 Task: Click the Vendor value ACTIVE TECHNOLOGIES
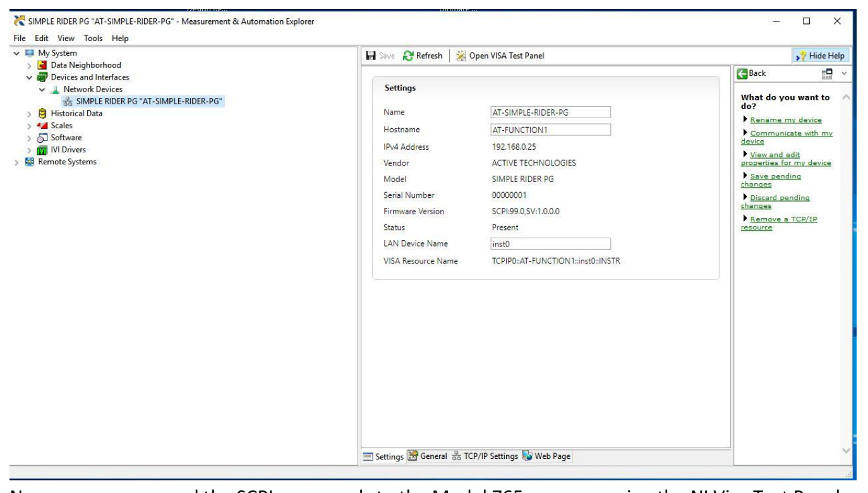point(534,163)
